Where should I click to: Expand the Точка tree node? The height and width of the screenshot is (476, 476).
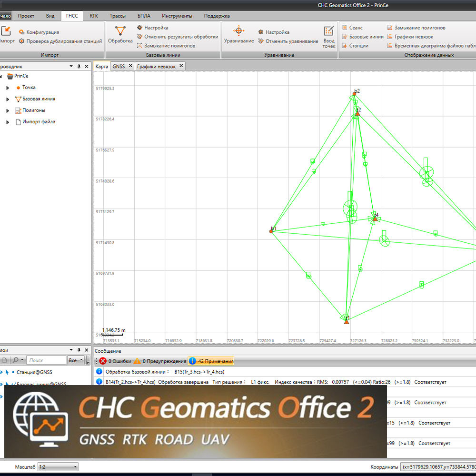point(8,88)
